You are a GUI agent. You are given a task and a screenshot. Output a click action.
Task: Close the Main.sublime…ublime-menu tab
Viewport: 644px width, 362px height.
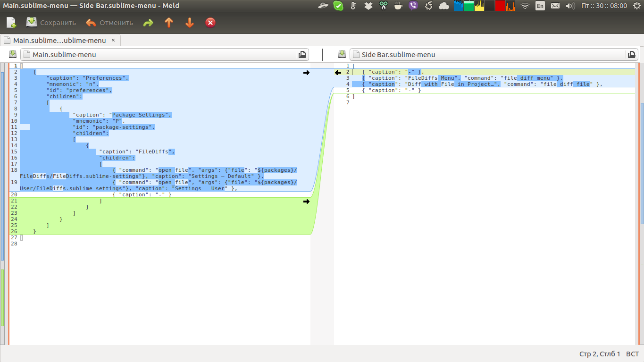[x=113, y=40]
